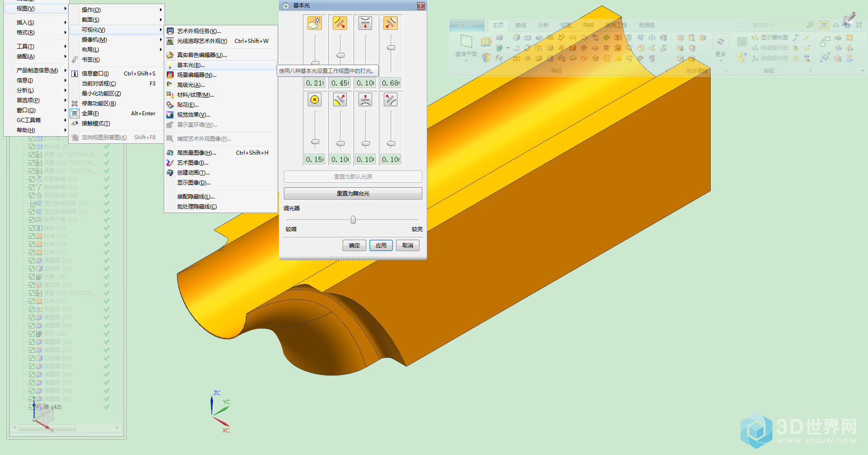Click the 0.15 intensity input field
The height and width of the screenshot is (455, 868).
pos(315,160)
